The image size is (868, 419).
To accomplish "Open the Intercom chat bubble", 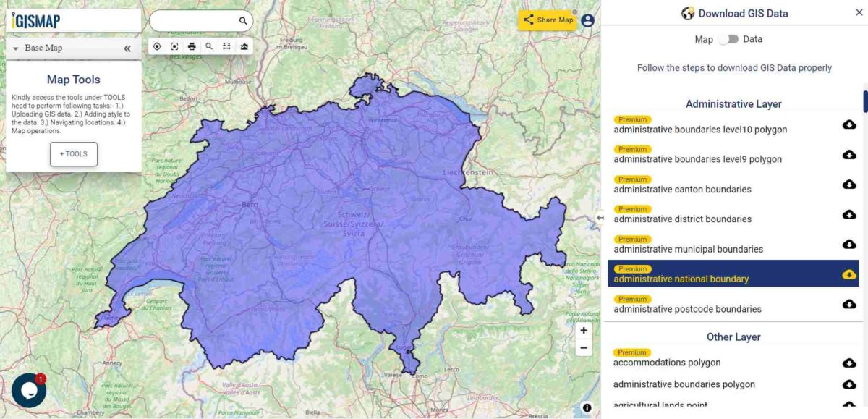I will (27, 389).
